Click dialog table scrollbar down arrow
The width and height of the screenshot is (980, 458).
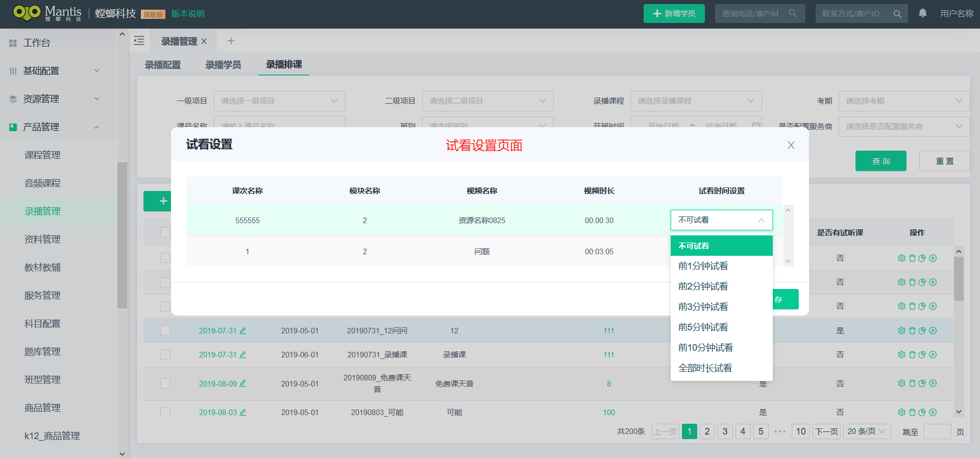click(x=789, y=261)
